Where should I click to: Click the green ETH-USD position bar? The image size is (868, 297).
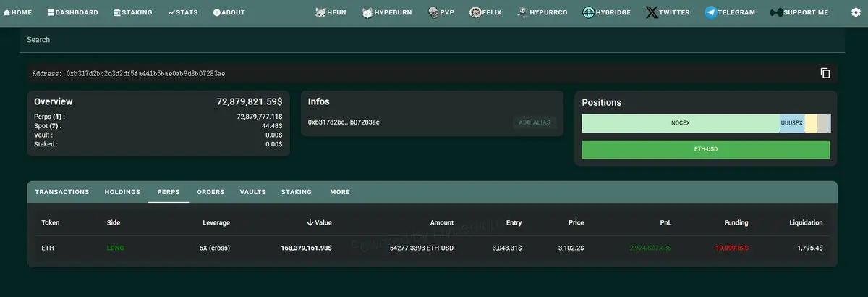tap(706, 149)
